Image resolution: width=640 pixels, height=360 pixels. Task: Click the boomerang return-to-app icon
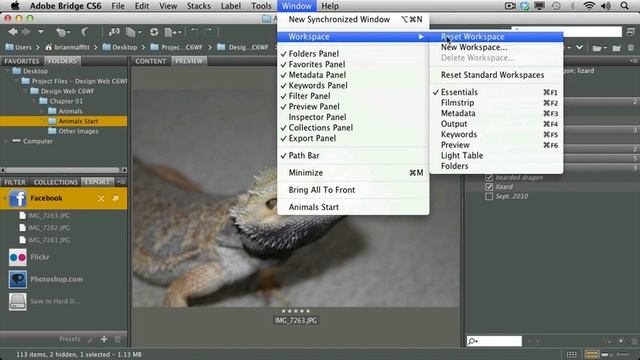[x=84, y=32]
